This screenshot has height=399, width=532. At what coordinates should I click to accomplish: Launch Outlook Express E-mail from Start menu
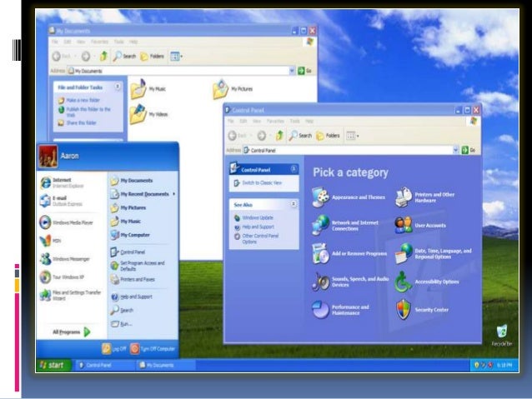[61, 201]
